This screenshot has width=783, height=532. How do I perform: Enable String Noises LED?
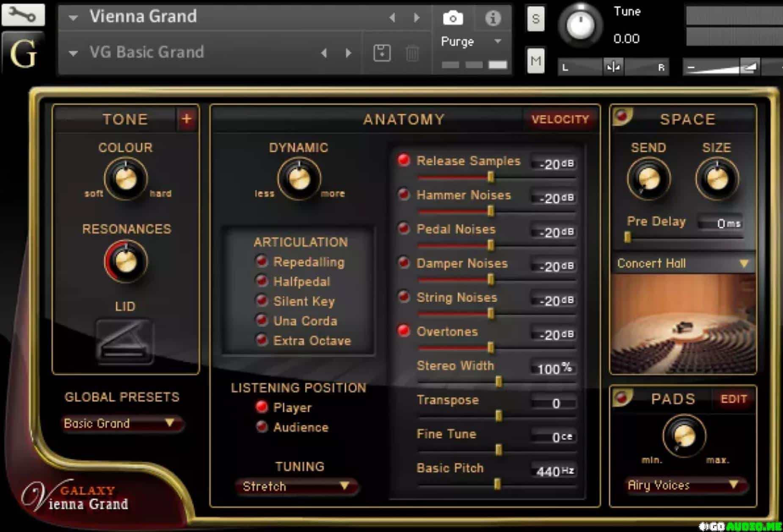tap(404, 297)
